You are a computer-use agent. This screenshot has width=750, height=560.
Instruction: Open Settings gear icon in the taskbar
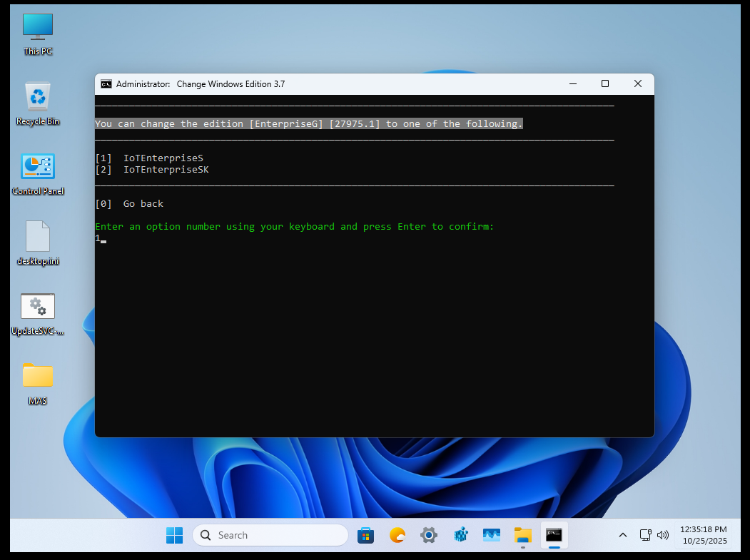click(x=429, y=535)
